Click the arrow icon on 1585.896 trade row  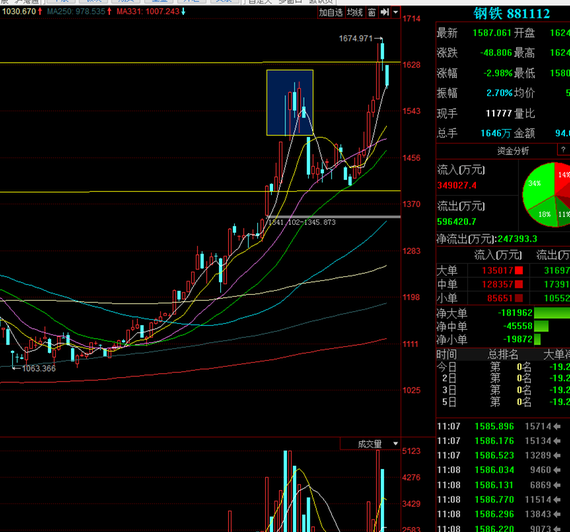point(557,426)
